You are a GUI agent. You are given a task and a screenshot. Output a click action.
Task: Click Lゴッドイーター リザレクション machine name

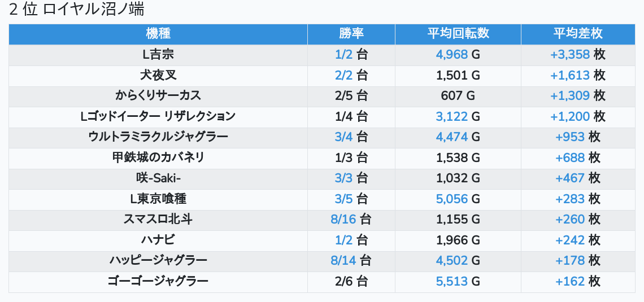[x=158, y=116]
